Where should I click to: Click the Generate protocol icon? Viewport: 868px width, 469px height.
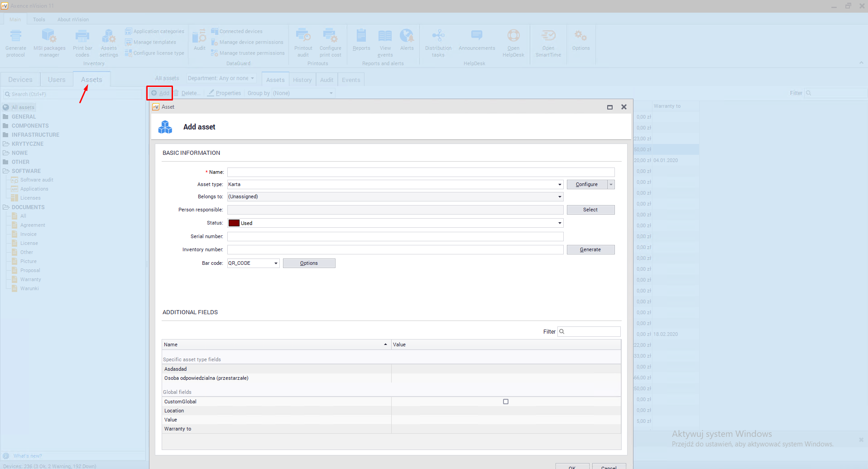(x=16, y=36)
